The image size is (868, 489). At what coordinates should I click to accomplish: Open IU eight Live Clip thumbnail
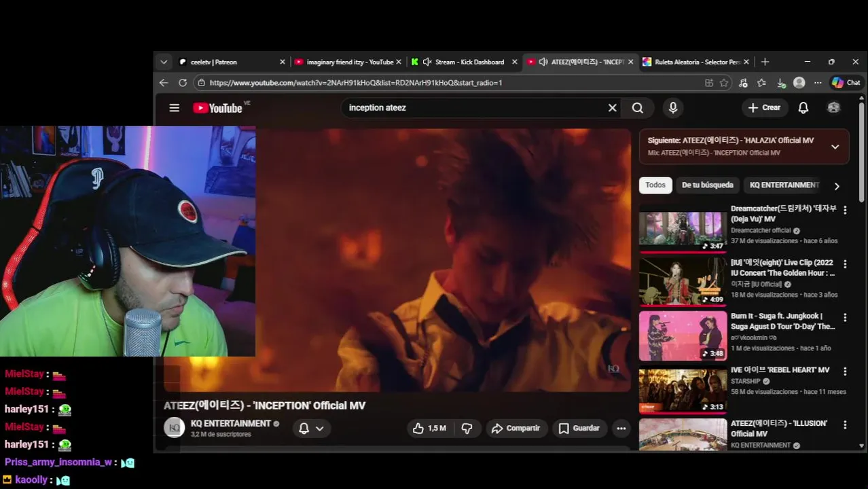point(683,283)
